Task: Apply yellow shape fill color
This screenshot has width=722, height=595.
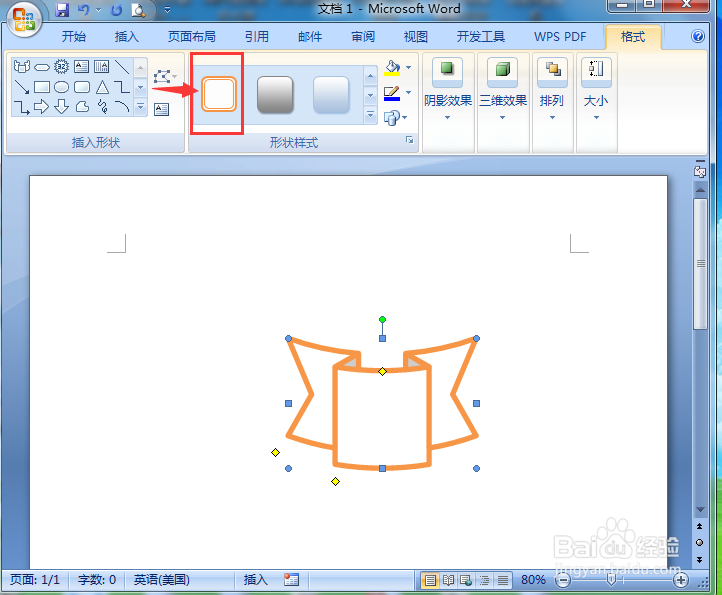Action: 392,68
